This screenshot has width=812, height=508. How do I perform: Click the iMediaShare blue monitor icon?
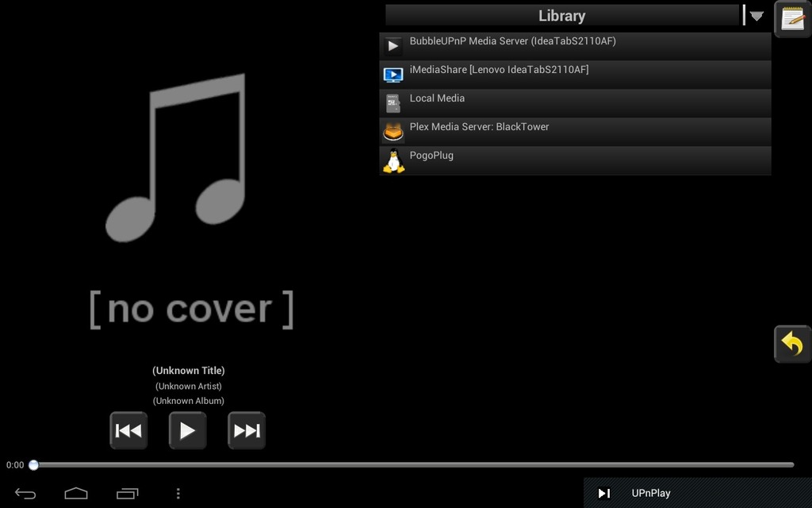[393, 75]
